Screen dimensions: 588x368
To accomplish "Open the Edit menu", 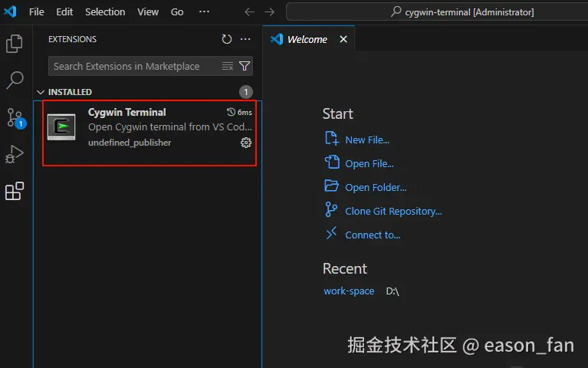I will pyautogui.click(x=64, y=12).
